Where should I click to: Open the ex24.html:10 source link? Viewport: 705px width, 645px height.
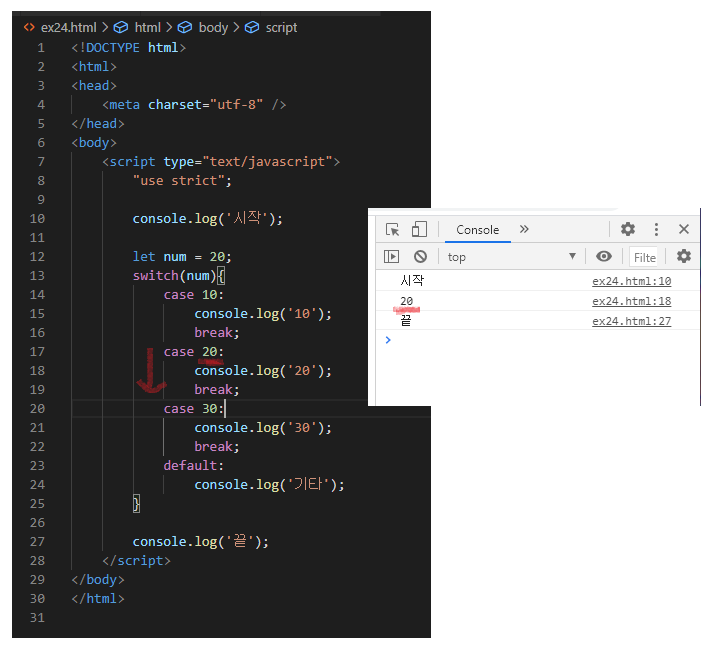631,281
